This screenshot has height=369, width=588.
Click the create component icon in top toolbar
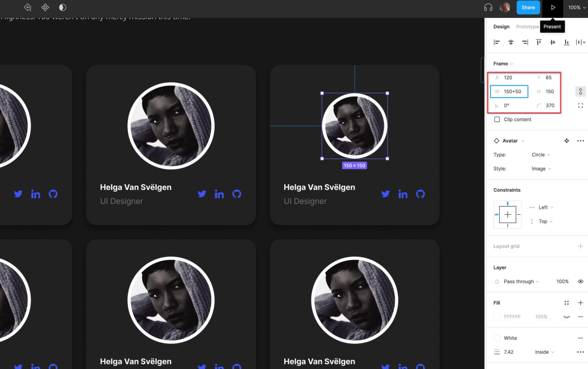click(45, 8)
